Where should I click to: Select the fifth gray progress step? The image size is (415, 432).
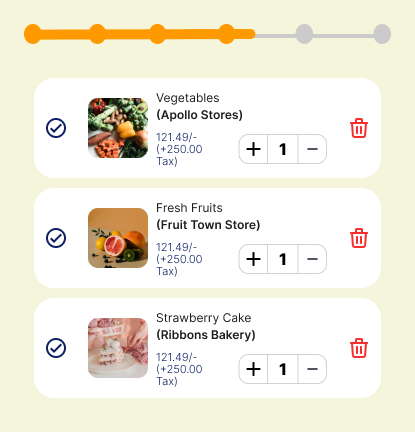304,34
